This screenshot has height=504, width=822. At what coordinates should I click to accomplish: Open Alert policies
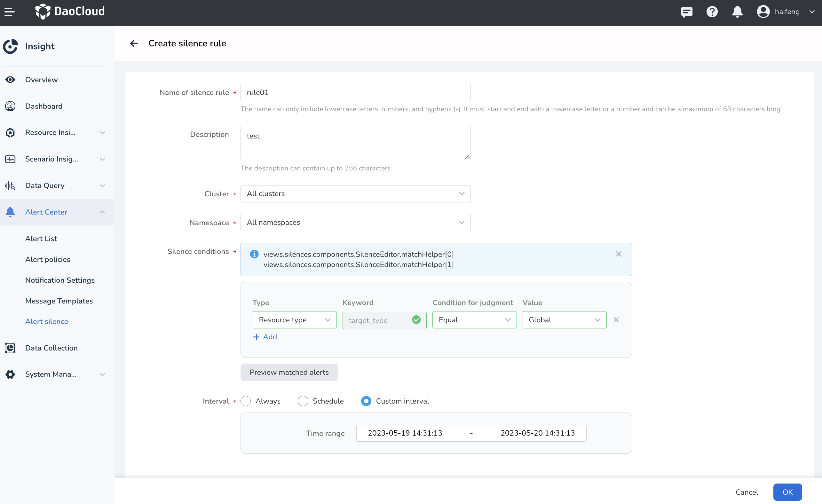click(x=48, y=259)
